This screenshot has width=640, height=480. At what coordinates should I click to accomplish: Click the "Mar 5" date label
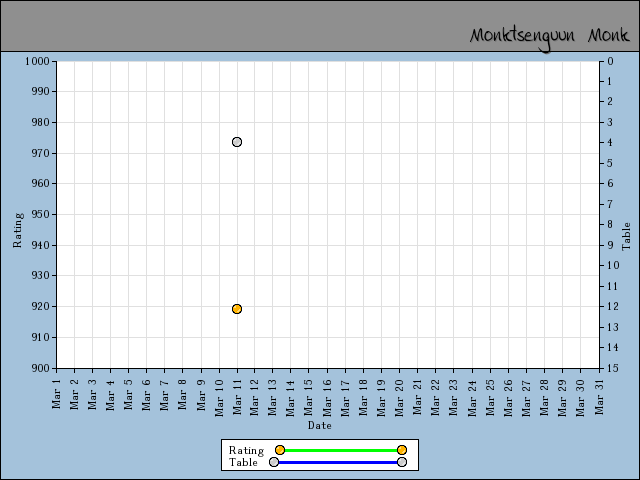pyautogui.click(x=129, y=393)
